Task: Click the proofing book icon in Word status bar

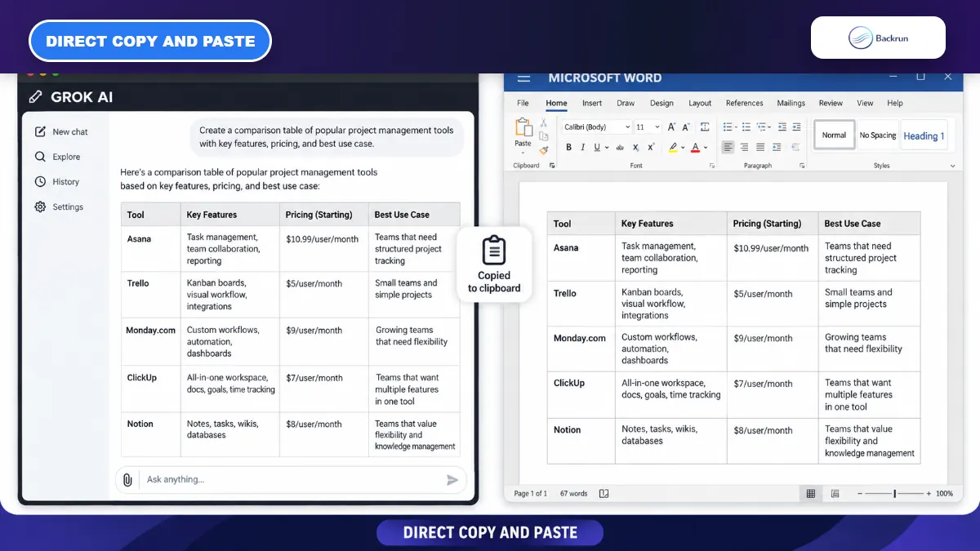Action: [x=604, y=494]
